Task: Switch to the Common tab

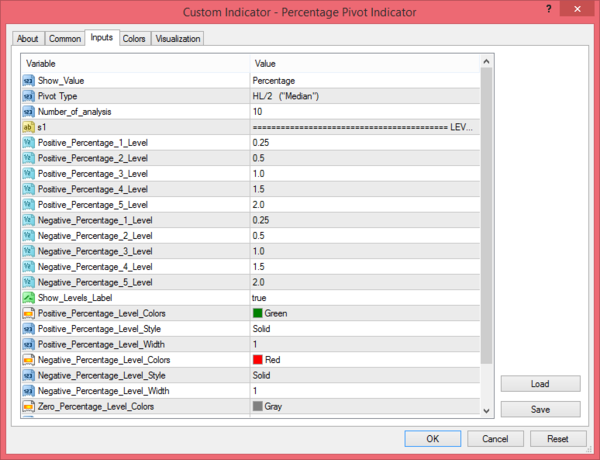Action: [x=65, y=39]
